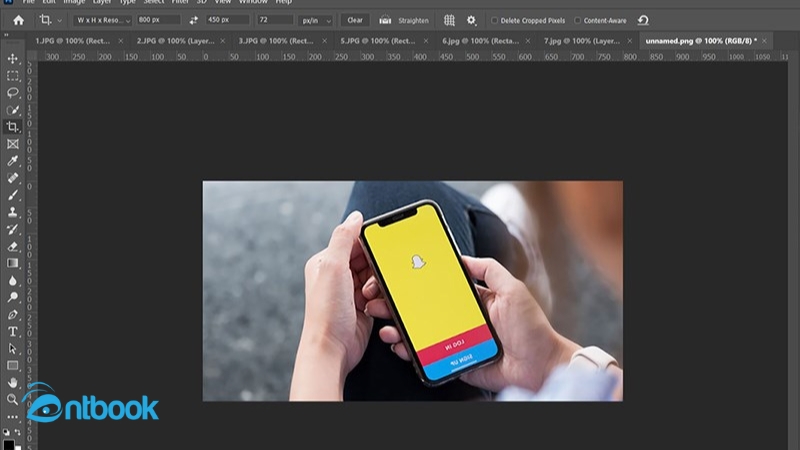Image resolution: width=800 pixels, height=450 pixels.
Task: Close the 1.JPG tab
Action: (x=120, y=41)
